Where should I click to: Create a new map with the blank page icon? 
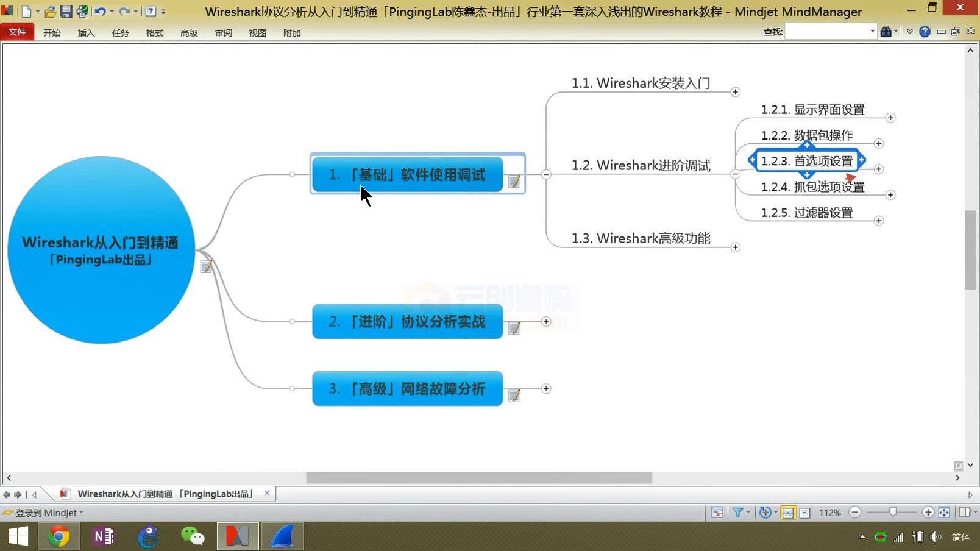(x=26, y=12)
